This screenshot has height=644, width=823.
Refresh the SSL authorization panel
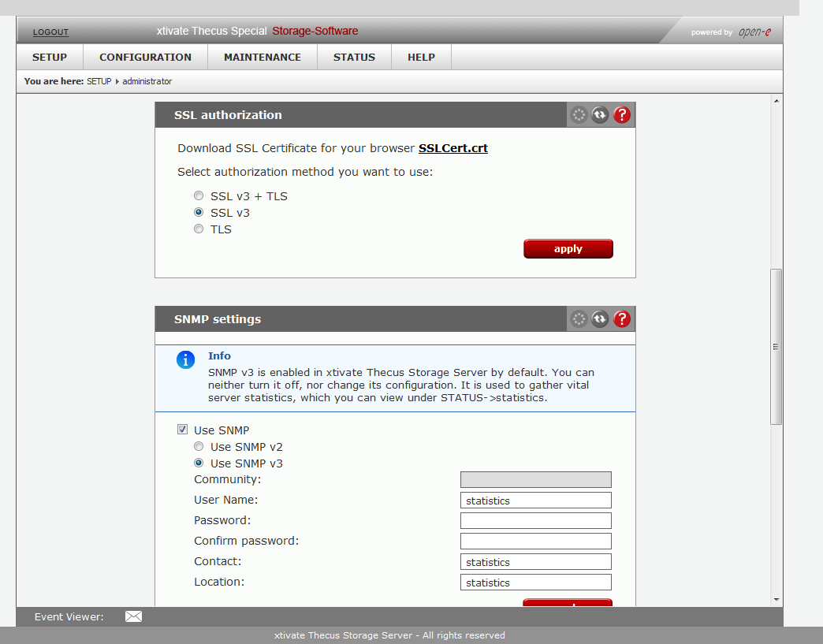coord(600,115)
